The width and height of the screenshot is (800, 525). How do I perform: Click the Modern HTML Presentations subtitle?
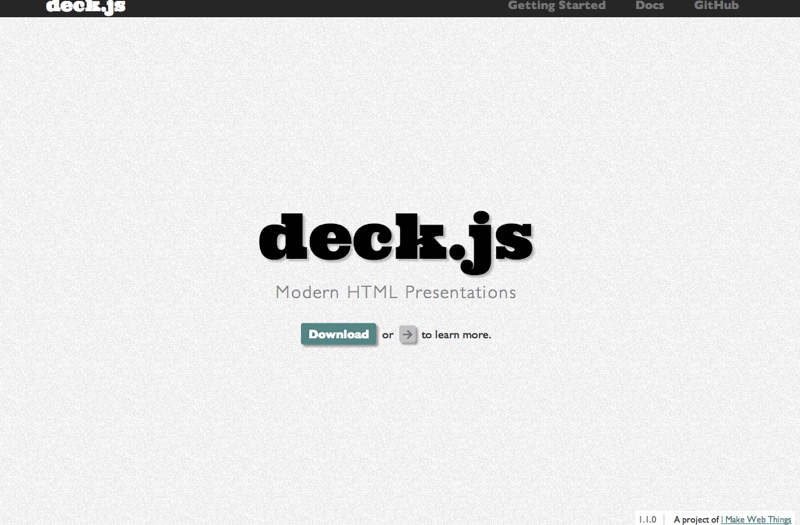pos(395,293)
